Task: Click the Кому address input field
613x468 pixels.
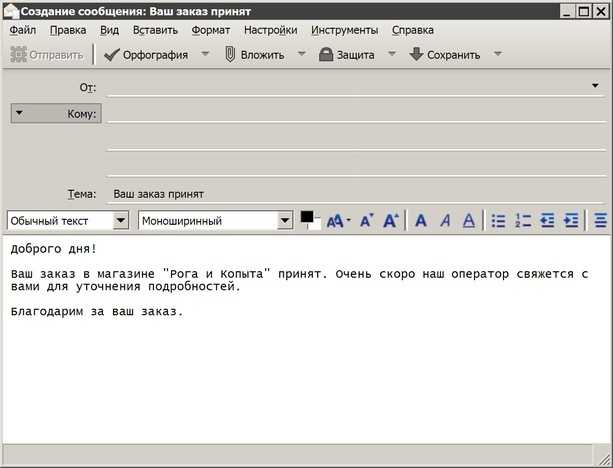Action: tap(356, 113)
